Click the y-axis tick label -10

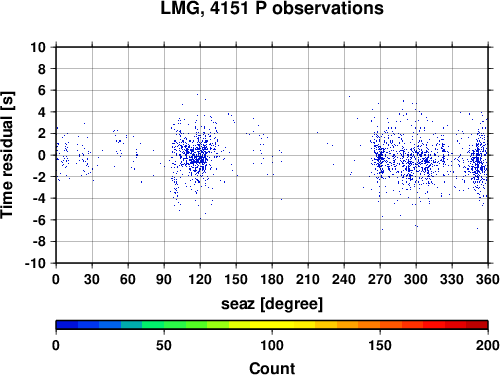tap(35, 263)
